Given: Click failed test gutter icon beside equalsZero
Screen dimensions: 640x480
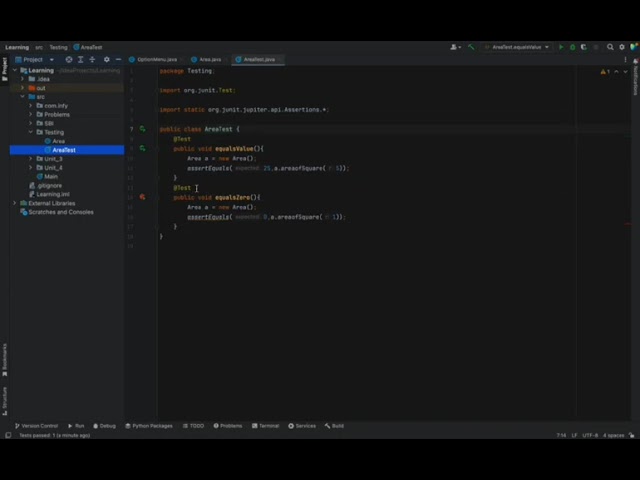Looking at the screenshot, I should point(142,197).
